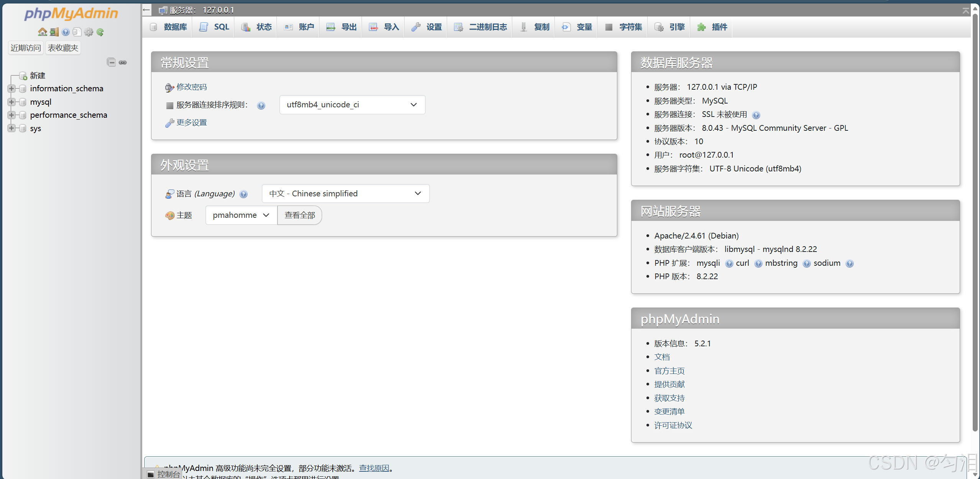
Task: Select performance_schema database in tree
Action: point(69,115)
